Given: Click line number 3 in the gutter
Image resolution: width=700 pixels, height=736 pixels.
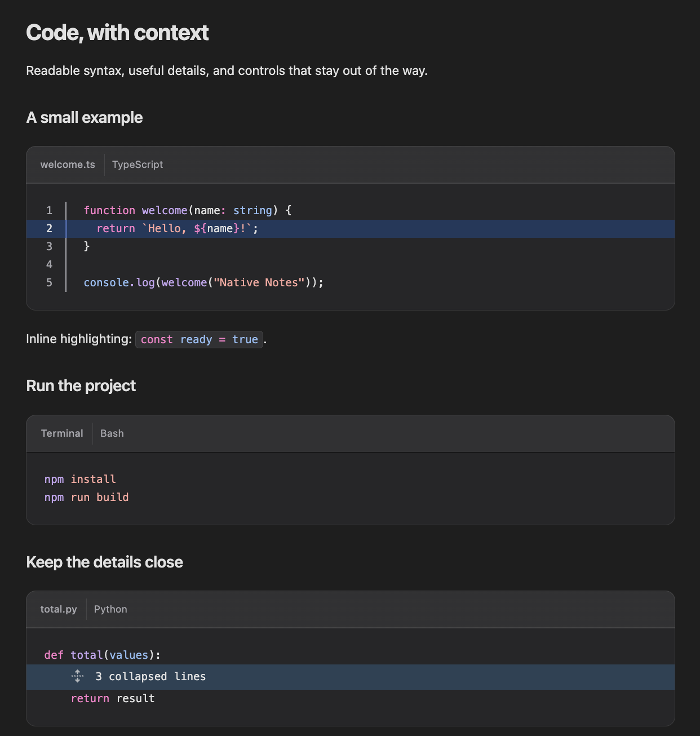Looking at the screenshot, I should point(49,246).
